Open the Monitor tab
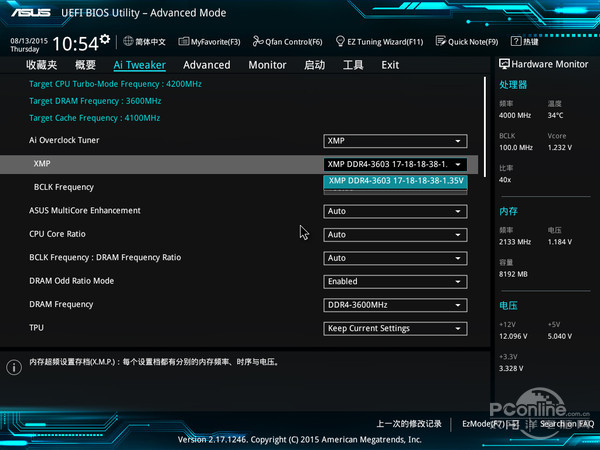600x450 pixels. [267, 65]
